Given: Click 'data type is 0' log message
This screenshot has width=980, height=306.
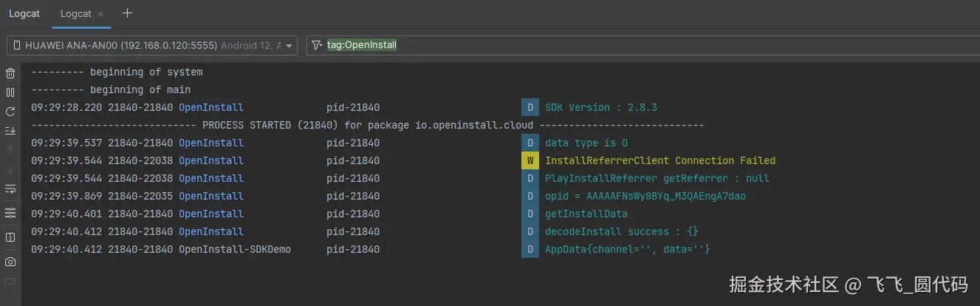Looking at the screenshot, I should click(586, 143).
